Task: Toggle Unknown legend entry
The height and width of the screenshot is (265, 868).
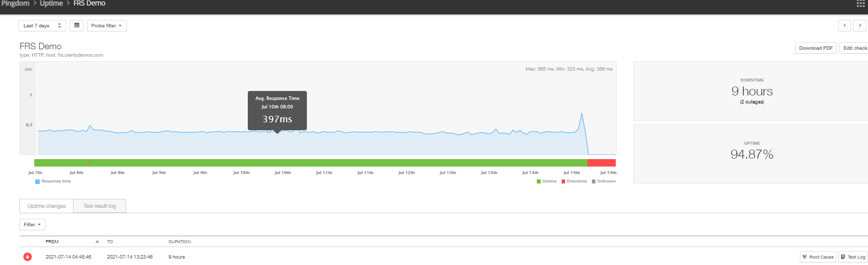Action: point(604,181)
